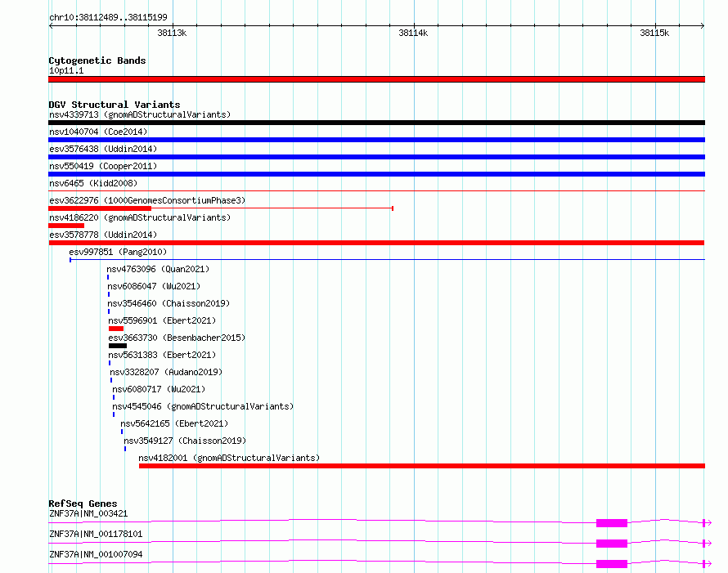The width and height of the screenshot is (728, 573).
Task: Click the long red bar under nsv4182001
Action: 422,466
